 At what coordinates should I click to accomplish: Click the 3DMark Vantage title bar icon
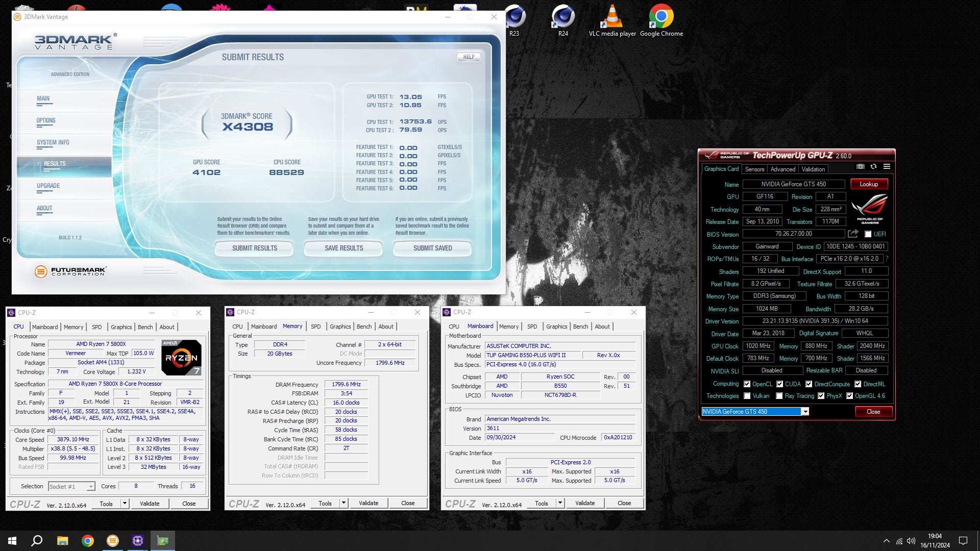click(17, 17)
